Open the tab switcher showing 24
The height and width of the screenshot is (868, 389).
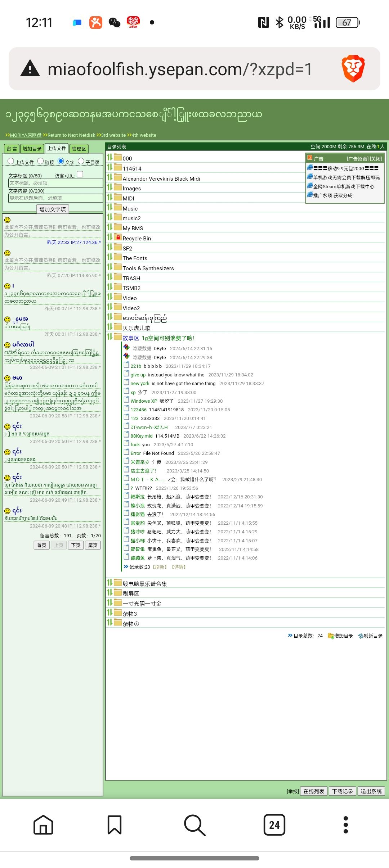(274, 824)
